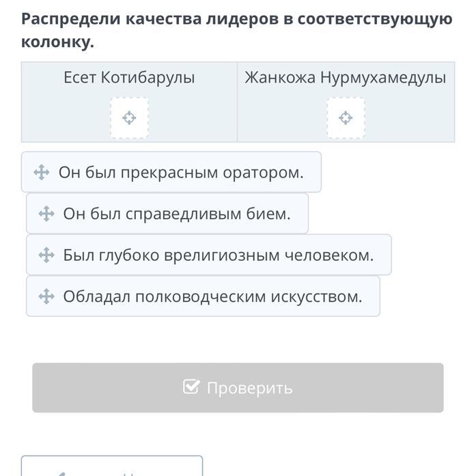Image resolution: width=476 pixels, height=476 pixels.
Task: Click move handle of 'справедливым бием' item
Action: pos(46,214)
